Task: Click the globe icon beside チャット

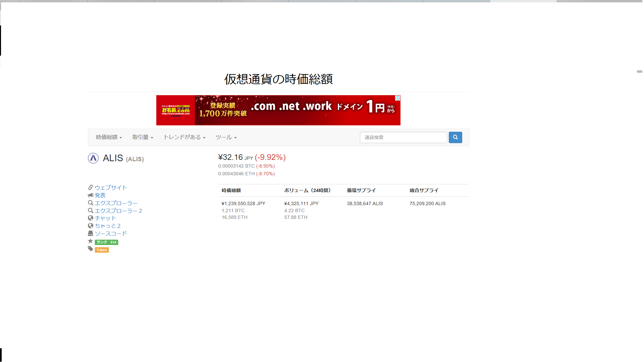Action: [91, 218]
